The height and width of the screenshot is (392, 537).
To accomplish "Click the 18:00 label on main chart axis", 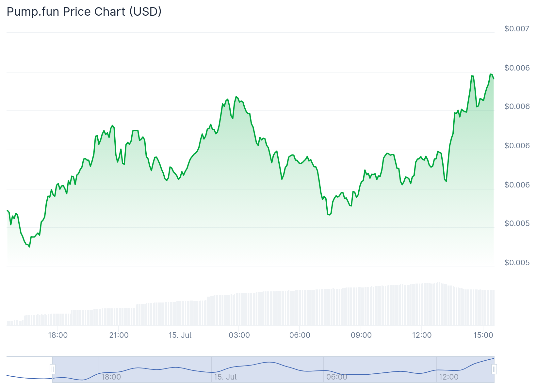I will coord(58,335).
